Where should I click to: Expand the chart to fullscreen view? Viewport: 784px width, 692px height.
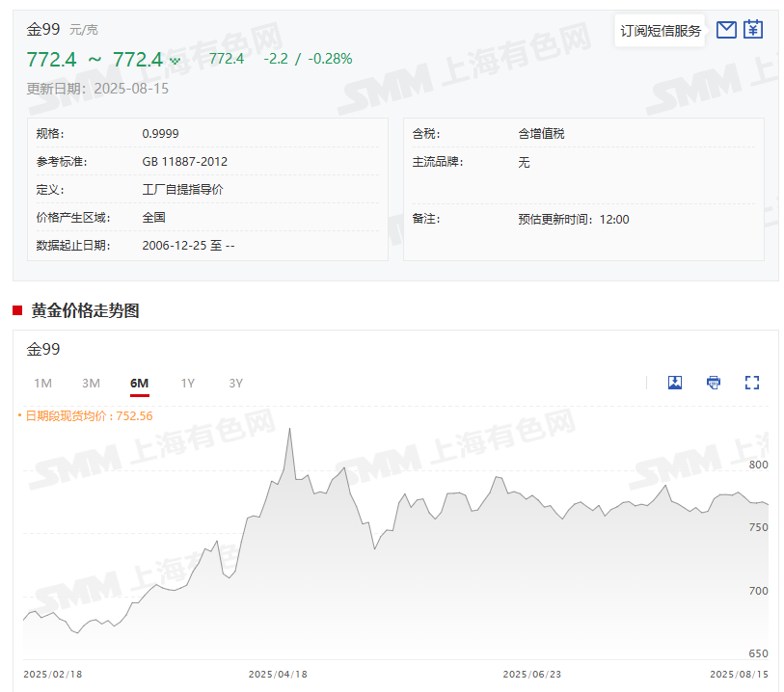(752, 383)
